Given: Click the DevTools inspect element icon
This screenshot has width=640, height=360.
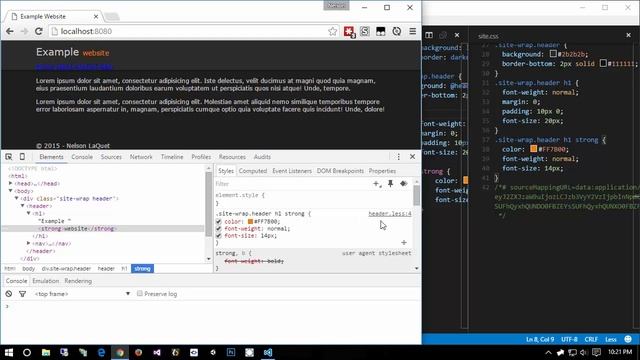Looking at the screenshot, I should point(9,157).
